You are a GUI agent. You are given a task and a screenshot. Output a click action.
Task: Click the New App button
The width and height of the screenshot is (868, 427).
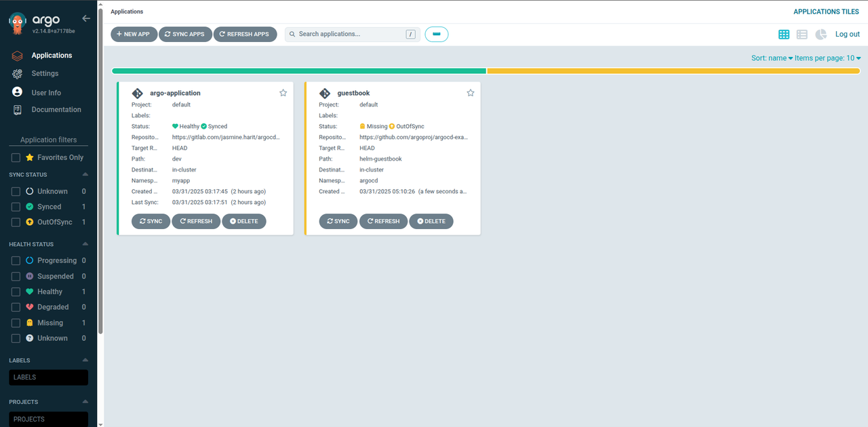point(134,34)
